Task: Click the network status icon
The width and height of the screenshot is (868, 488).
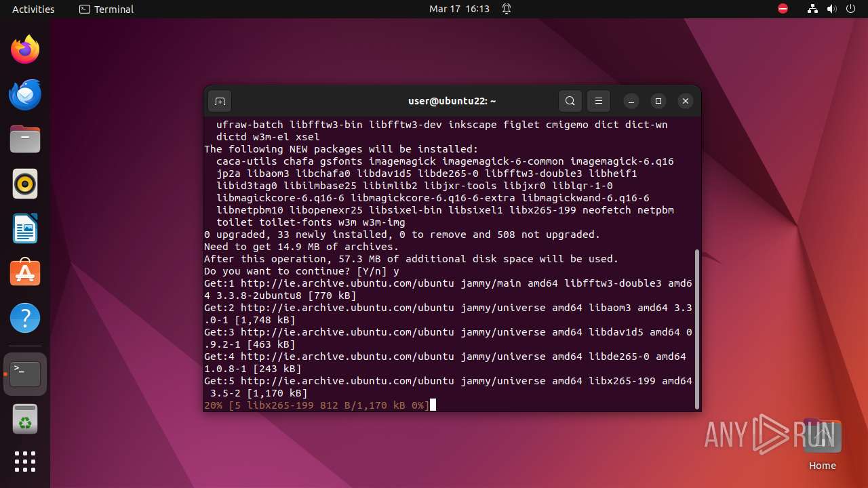Action: click(812, 9)
